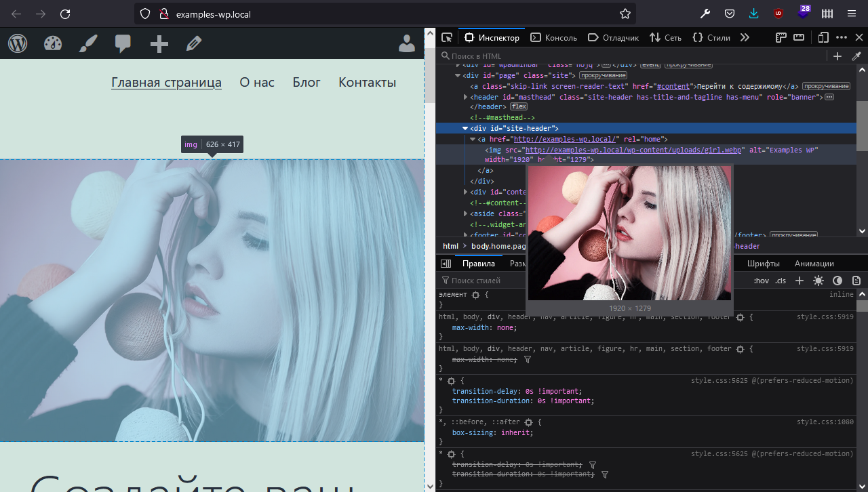Add a new CSS rule with plus

[800, 281]
